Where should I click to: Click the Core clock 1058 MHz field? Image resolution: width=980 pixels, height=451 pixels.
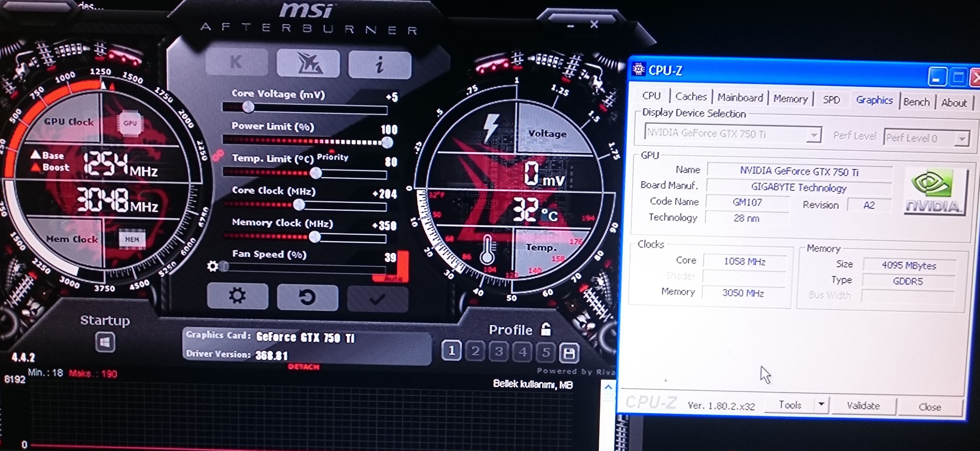(x=744, y=261)
